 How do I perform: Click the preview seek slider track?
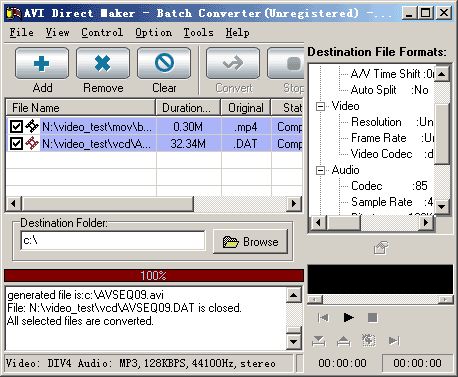coord(380,299)
